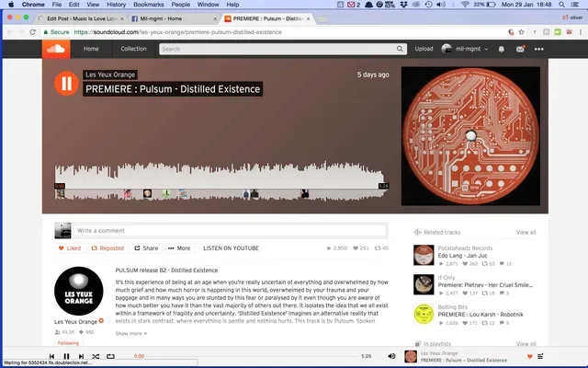Pause playback in the bottom player bar
This screenshot has height=368, width=588.
pyautogui.click(x=66, y=356)
